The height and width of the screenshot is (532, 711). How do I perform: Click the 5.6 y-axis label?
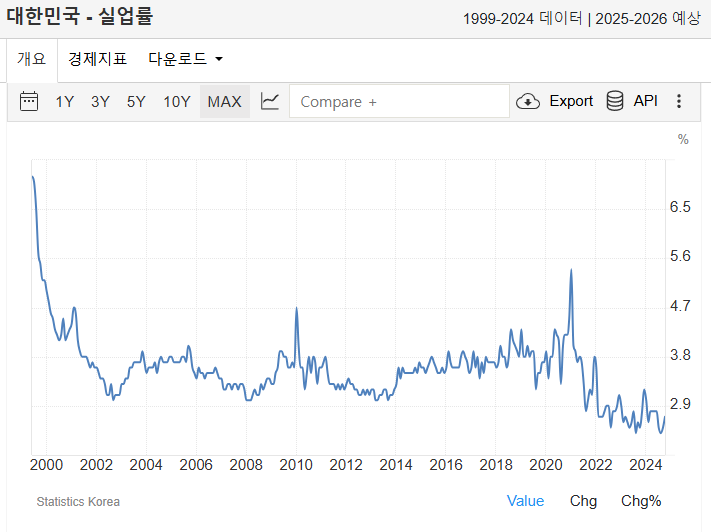pos(680,256)
